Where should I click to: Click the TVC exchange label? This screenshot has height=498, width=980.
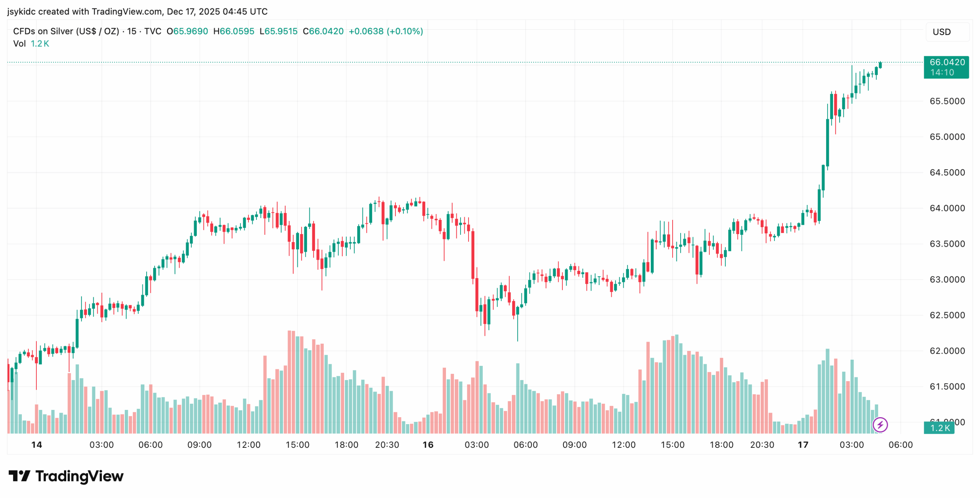tap(152, 31)
